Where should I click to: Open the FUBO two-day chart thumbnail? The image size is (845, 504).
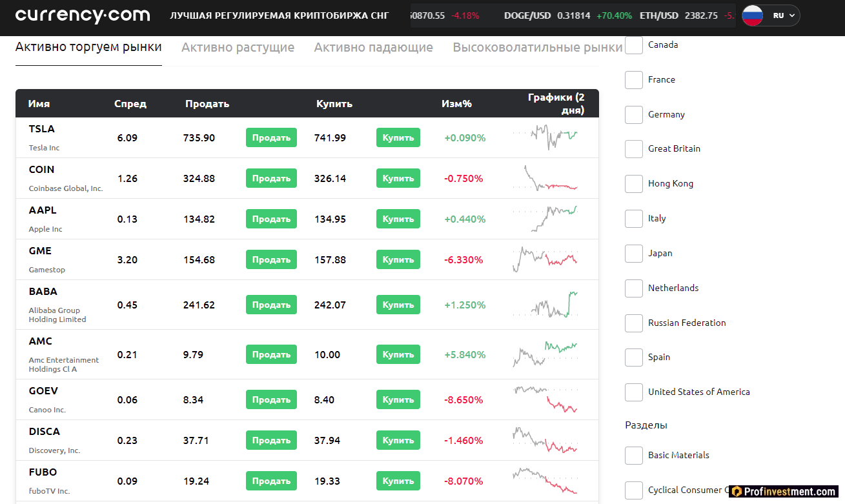pyautogui.click(x=545, y=481)
